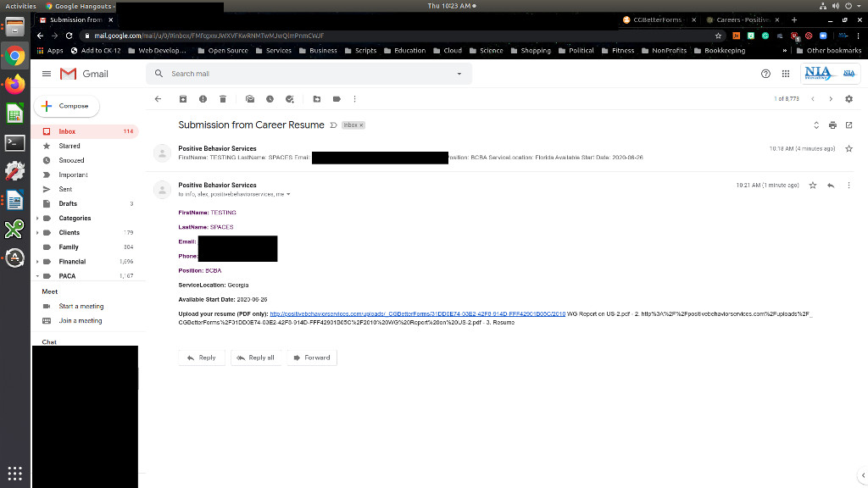868x488 pixels.
Task: Open search options dropdown in the search bar
Action: (x=459, y=74)
